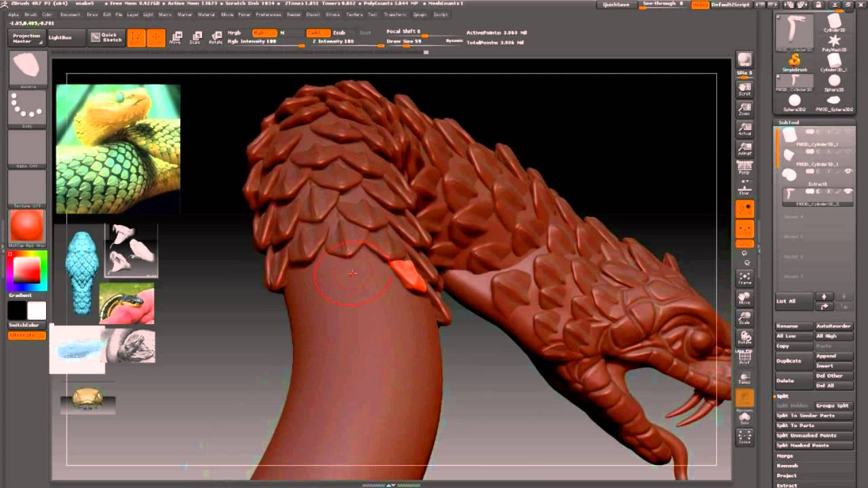The height and width of the screenshot is (488, 868).
Task: Select the Rotate transform icon in top shelf
Action: click(216, 38)
